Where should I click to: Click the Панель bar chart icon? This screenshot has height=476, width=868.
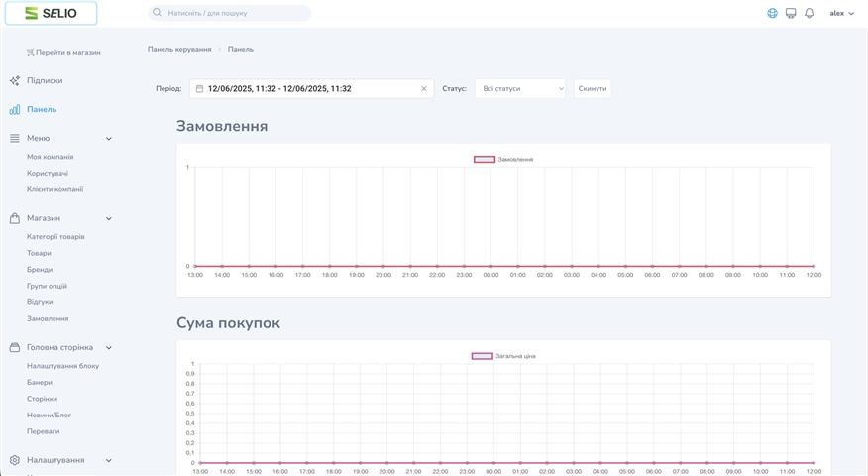pyautogui.click(x=14, y=109)
